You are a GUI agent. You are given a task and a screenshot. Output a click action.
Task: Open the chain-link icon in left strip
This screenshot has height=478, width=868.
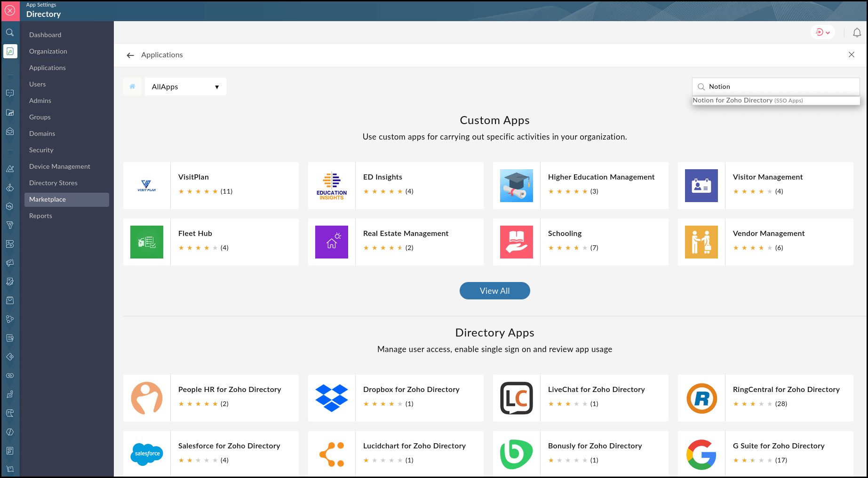click(x=10, y=376)
